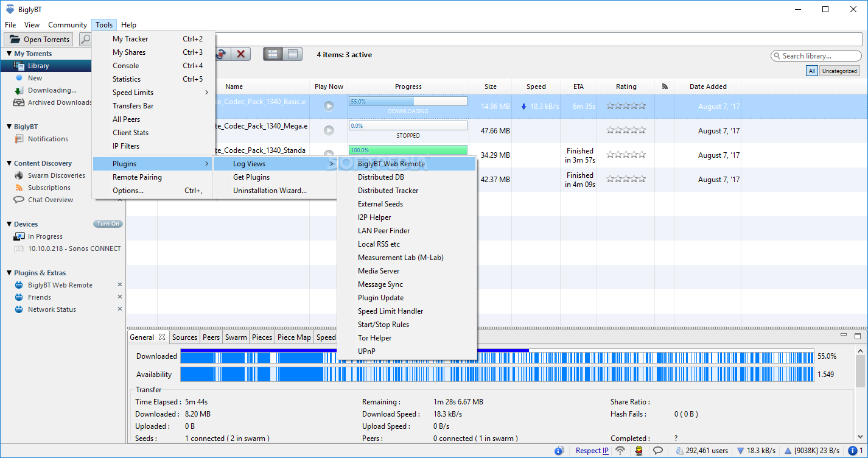Click the Respect IP status link
The width and height of the screenshot is (868, 458).
click(592, 451)
